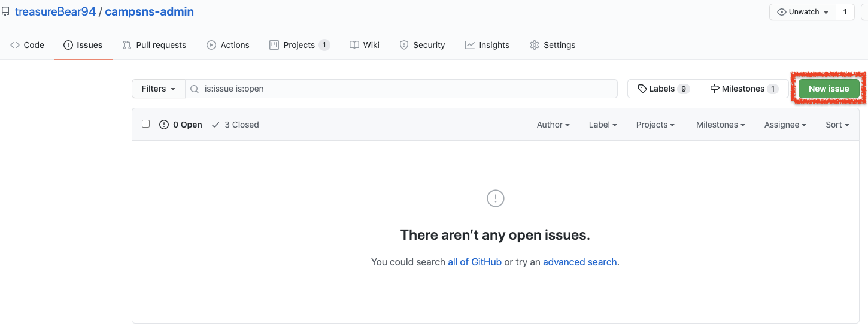Click the repository book icon

pyautogui.click(x=5, y=12)
